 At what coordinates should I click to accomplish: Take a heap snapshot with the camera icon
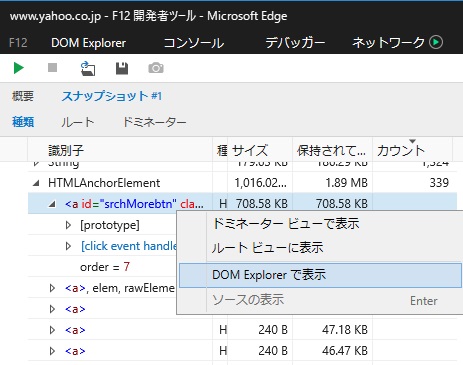pyautogui.click(x=156, y=68)
